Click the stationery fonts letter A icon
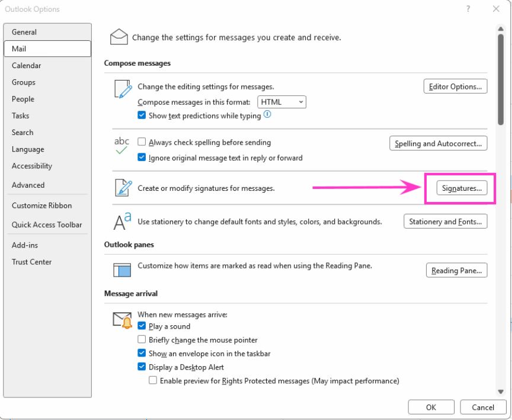This screenshot has height=420, width=512. (122, 222)
